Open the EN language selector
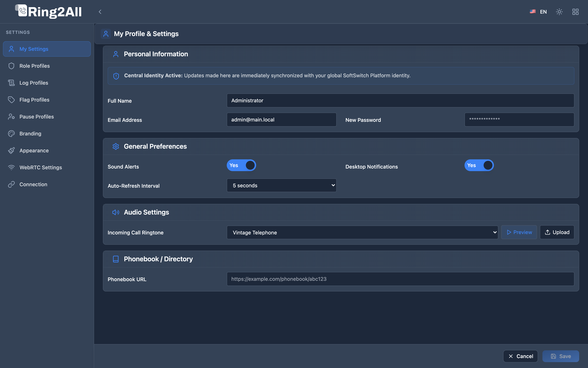This screenshot has height=368, width=588. pos(538,12)
